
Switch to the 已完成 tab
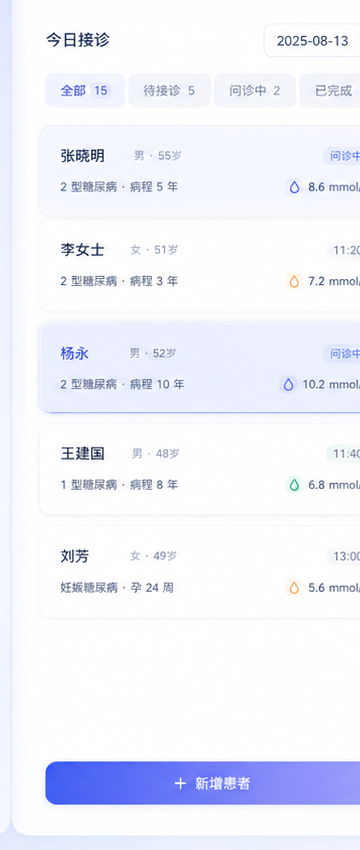click(330, 90)
